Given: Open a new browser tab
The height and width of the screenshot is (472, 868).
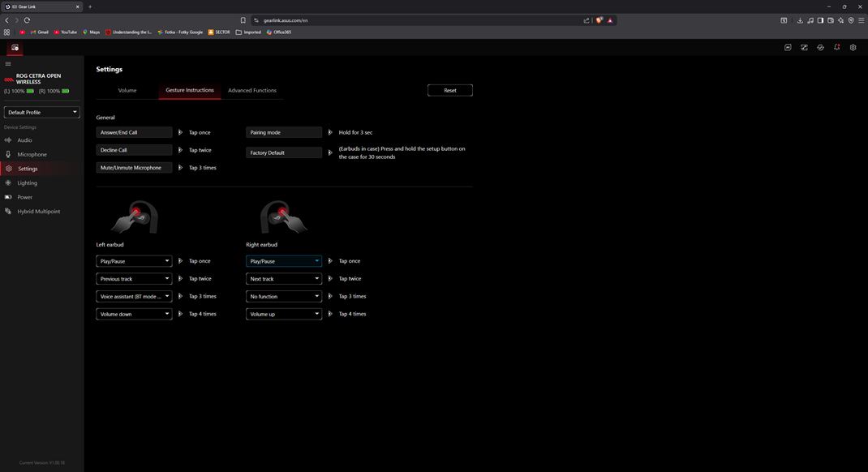Looking at the screenshot, I should click(90, 6).
